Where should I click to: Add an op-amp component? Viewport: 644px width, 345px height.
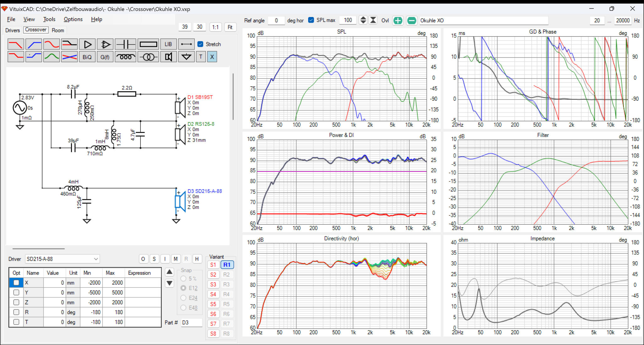point(105,44)
